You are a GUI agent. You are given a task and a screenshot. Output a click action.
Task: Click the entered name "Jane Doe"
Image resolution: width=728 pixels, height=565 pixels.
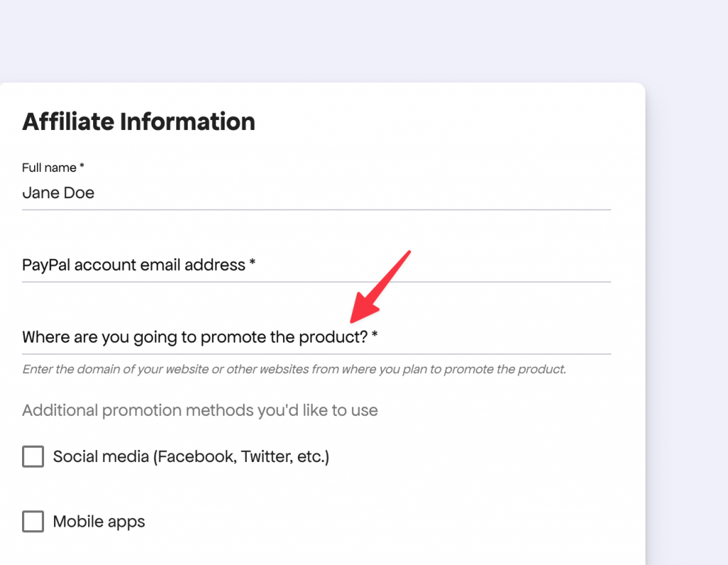(x=58, y=193)
